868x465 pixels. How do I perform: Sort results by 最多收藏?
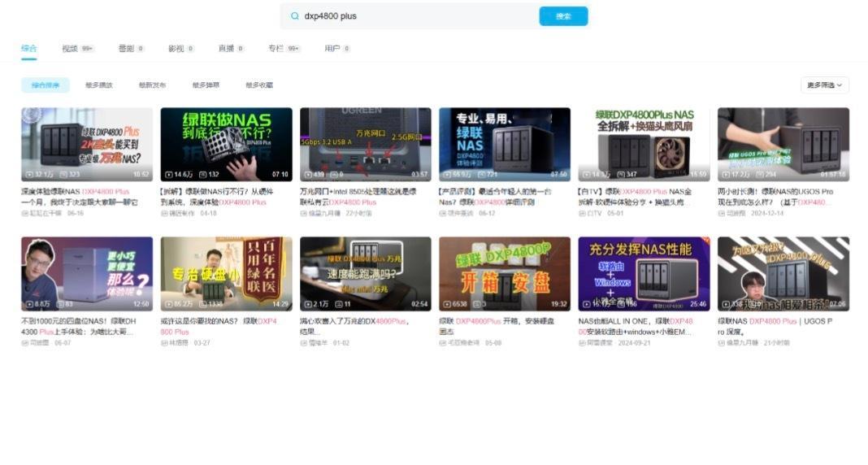click(259, 85)
